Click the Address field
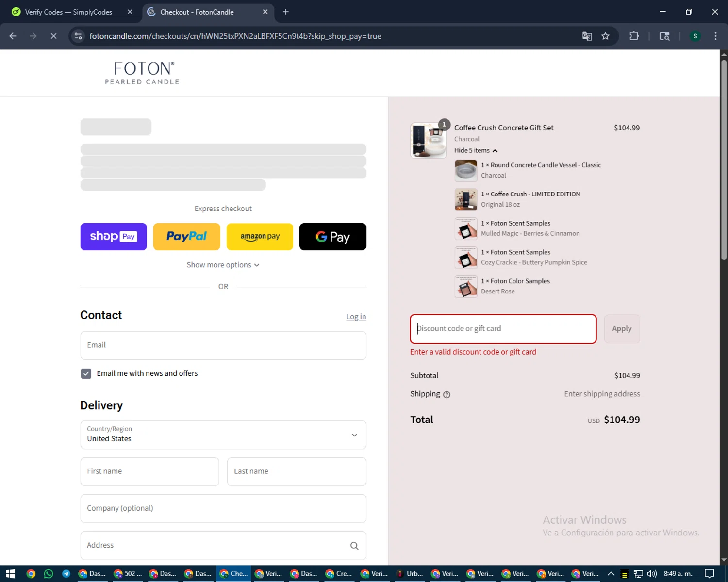 point(223,545)
